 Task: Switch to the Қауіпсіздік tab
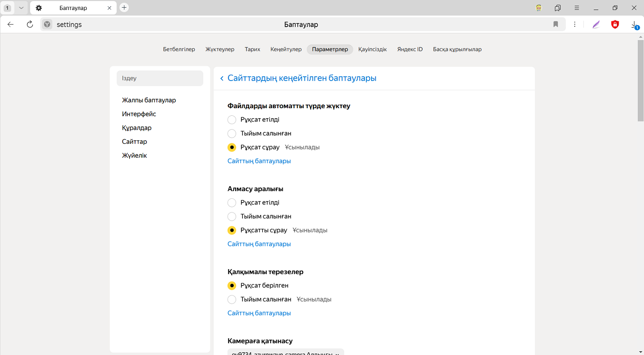point(372,49)
